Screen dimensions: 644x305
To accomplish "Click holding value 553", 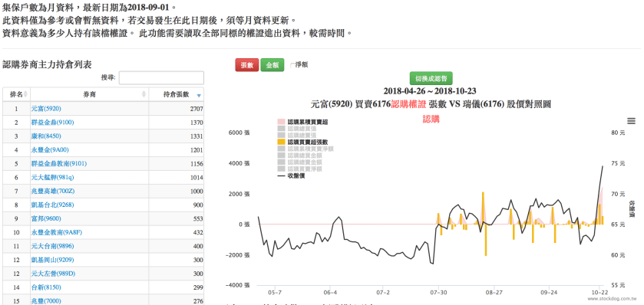I will pyautogui.click(x=198, y=218).
